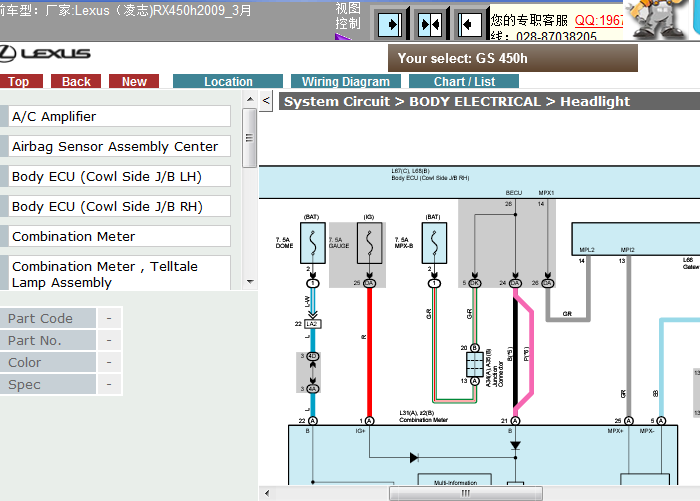Screen dimensions: 700x501
Task: Open the Location tab
Action: pyautogui.click(x=228, y=81)
